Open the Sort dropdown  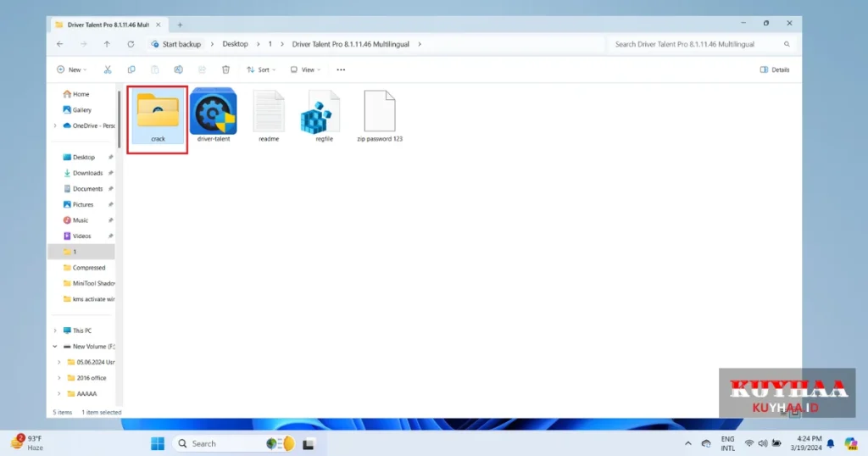[261, 70]
